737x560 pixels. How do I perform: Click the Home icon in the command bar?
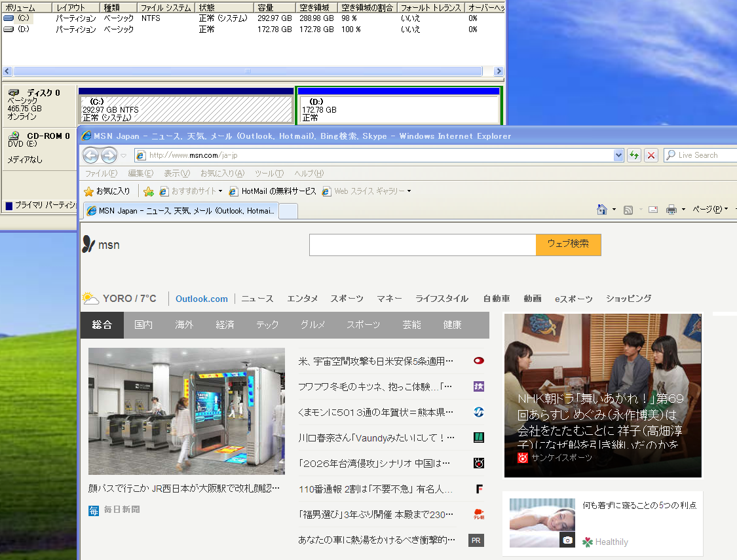(601, 210)
